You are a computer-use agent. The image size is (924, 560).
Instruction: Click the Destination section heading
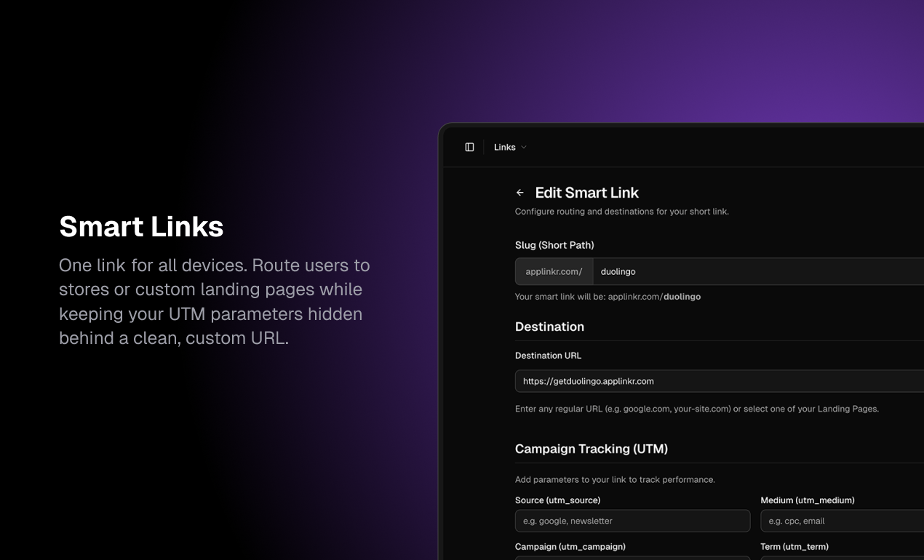click(x=549, y=327)
